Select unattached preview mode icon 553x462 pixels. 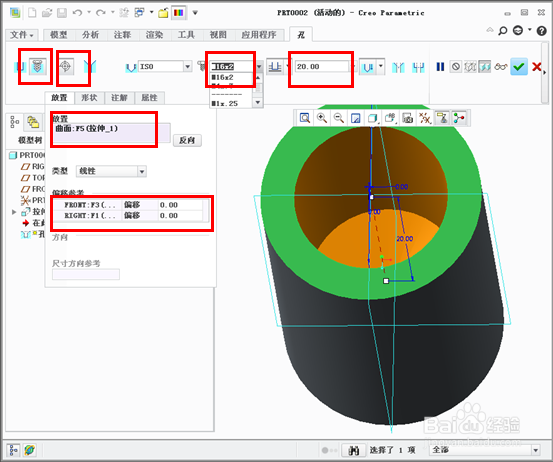470,67
